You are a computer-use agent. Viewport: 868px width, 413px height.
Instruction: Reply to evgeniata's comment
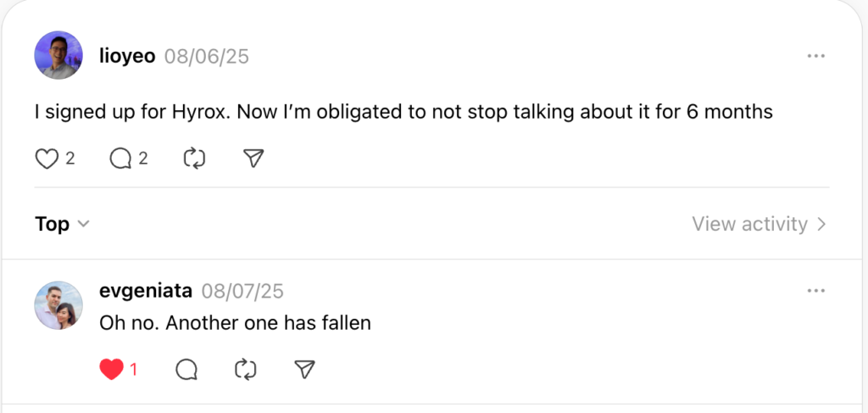[186, 369]
